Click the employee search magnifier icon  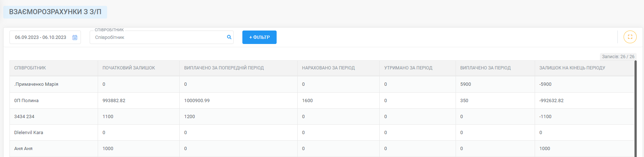[x=229, y=37]
